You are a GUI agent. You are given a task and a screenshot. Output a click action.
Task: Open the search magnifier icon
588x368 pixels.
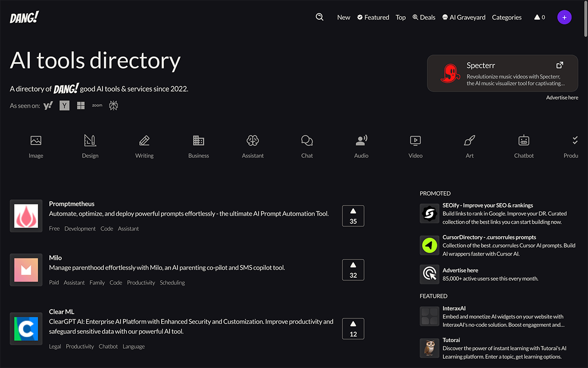click(x=319, y=17)
